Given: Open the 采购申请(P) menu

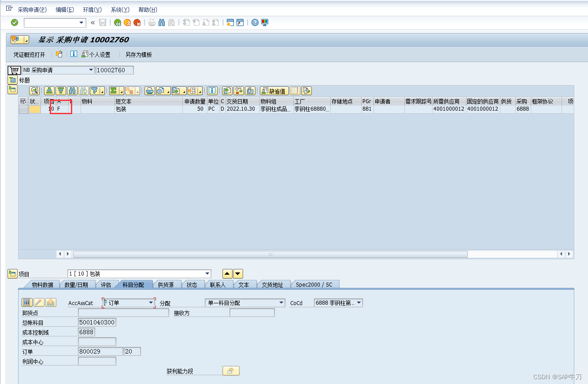Looking at the screenshot, I should [x=32, y=10].
